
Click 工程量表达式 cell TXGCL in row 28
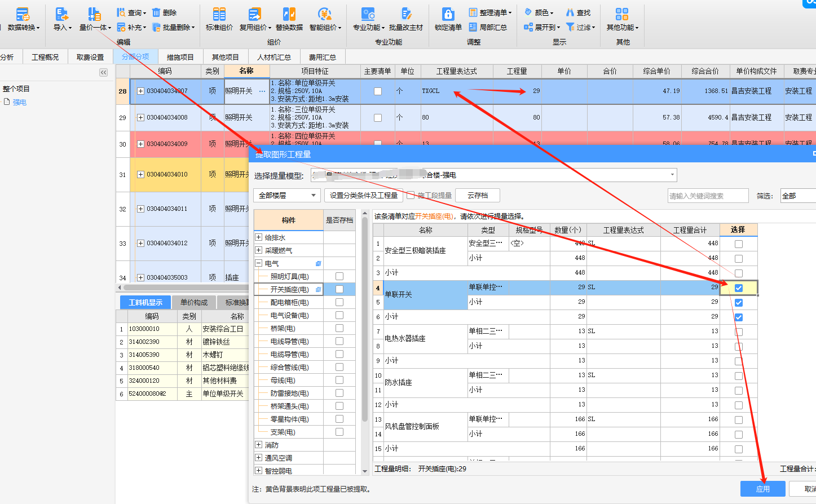(x=457, y=91)
